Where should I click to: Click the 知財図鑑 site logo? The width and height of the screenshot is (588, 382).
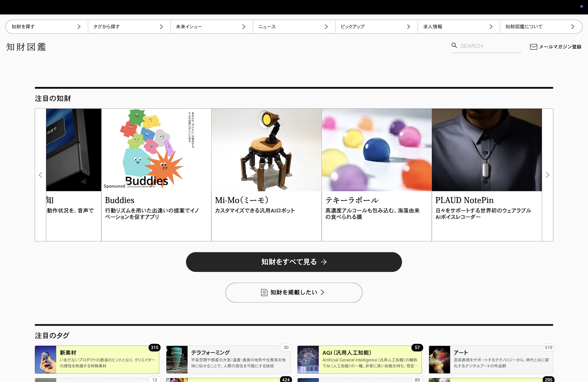[26, 47]
